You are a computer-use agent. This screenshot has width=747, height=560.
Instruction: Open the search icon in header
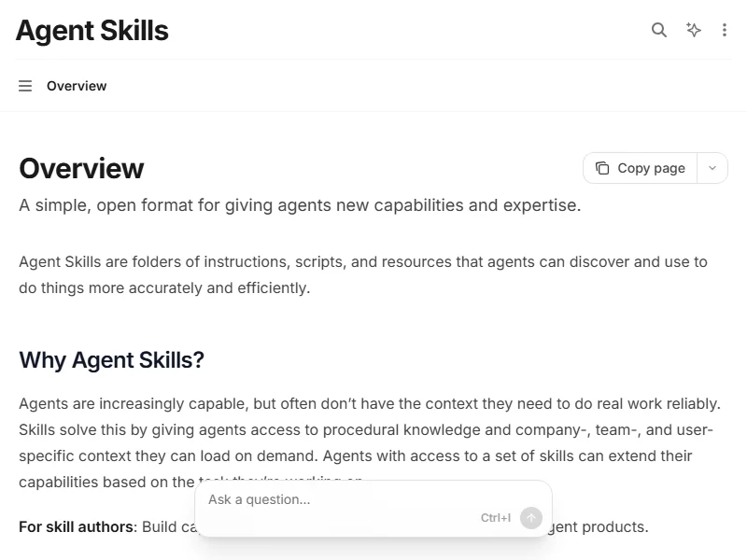[x=659, y=30]
